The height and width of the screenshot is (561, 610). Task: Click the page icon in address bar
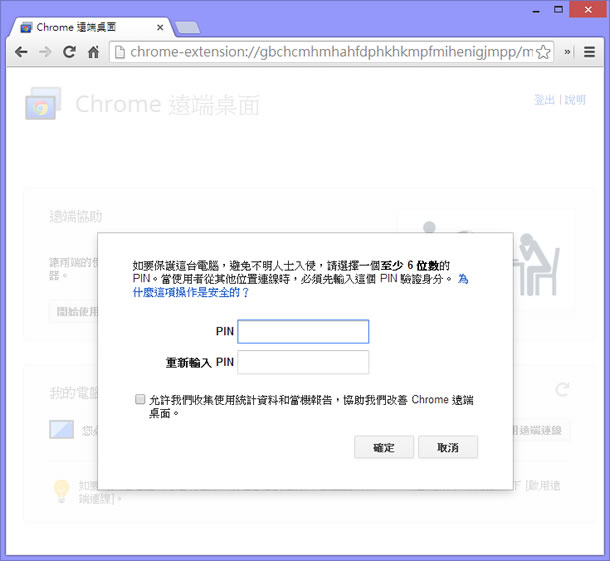(x=120, y=52)
